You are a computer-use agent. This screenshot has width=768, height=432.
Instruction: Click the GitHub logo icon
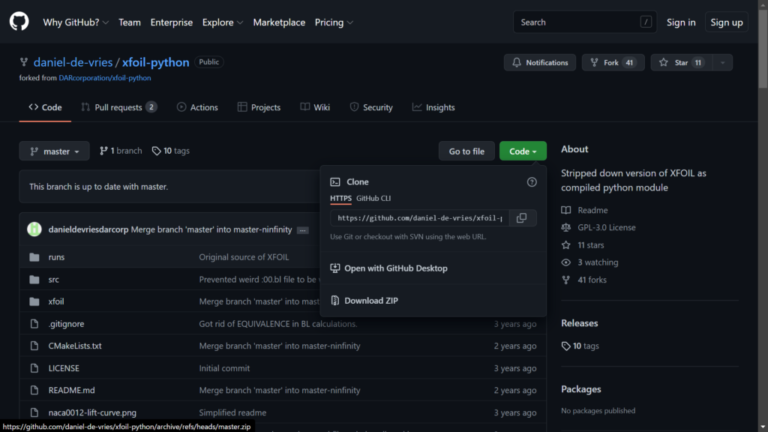click(20, 22)
